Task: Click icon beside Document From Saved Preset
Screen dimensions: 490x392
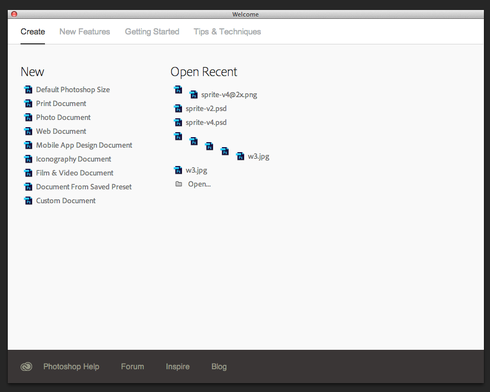Action: (28, 187)
